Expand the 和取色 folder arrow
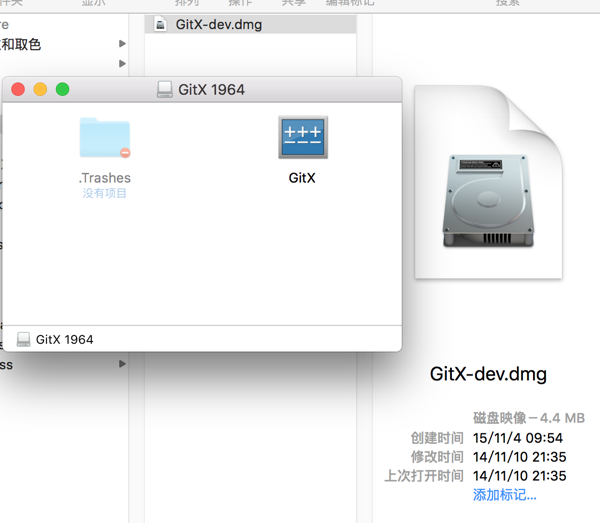 122,44
